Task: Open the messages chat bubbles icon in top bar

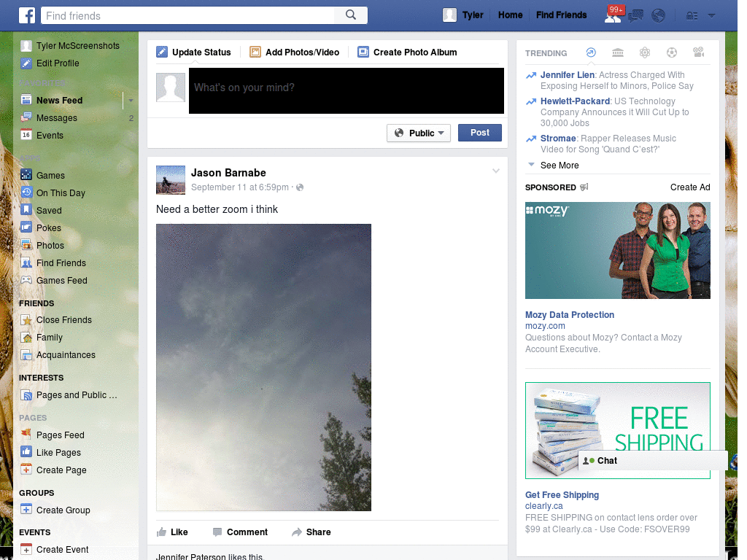Action: coord(635,16)
